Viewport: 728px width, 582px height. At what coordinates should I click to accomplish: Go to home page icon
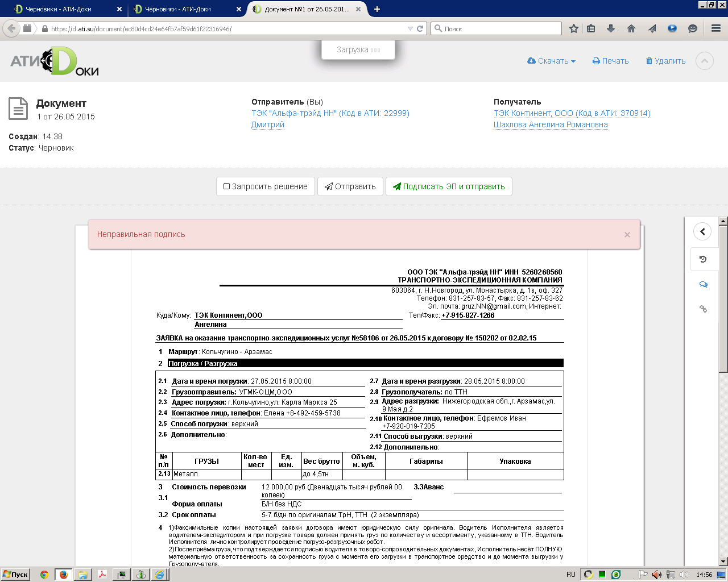[x=631, y=28]
